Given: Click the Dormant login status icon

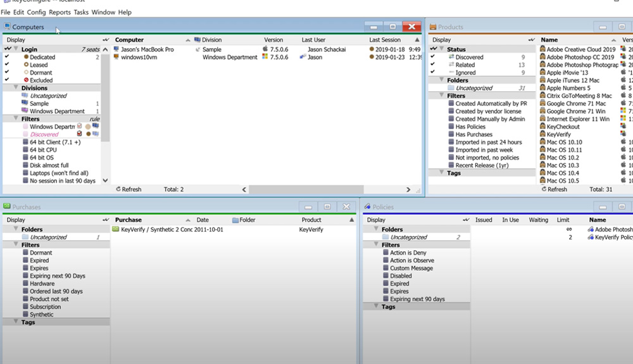Looking at the screenshot, I should pos(26,72).
